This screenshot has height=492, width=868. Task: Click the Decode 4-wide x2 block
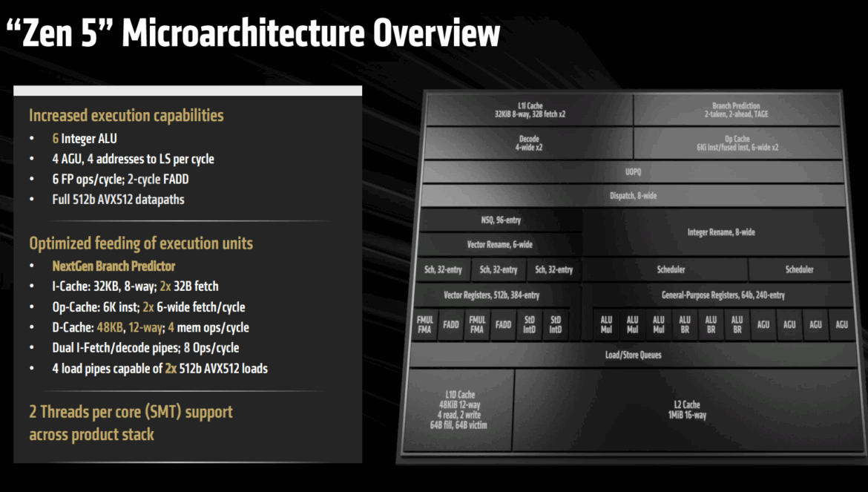pyautogui.click(x=528, y=143)
